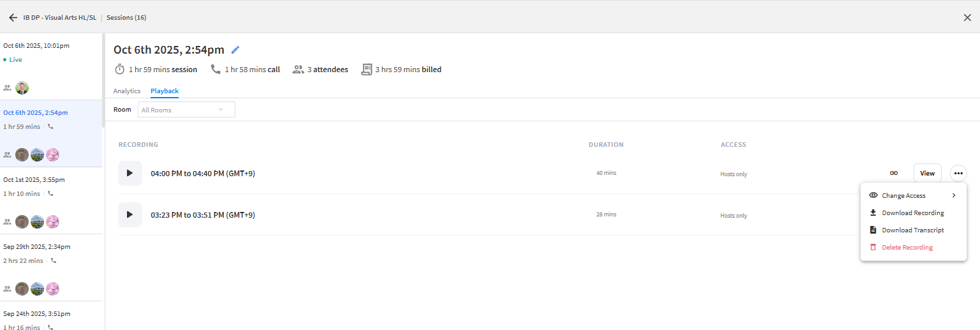The width and height of the screenshot is (980, 330).
Task: Switch to the Analytics tab
Action: pos(126,91)
